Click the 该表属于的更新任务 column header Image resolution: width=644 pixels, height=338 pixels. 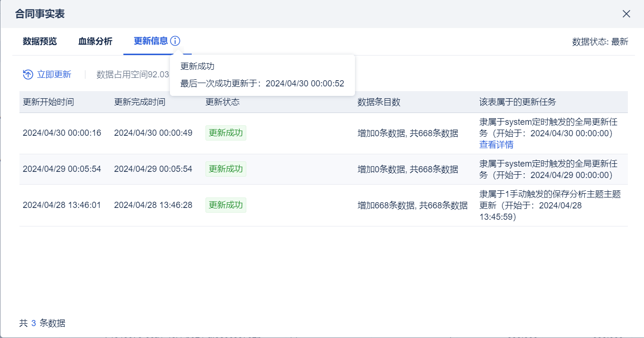tap(517, 102)
